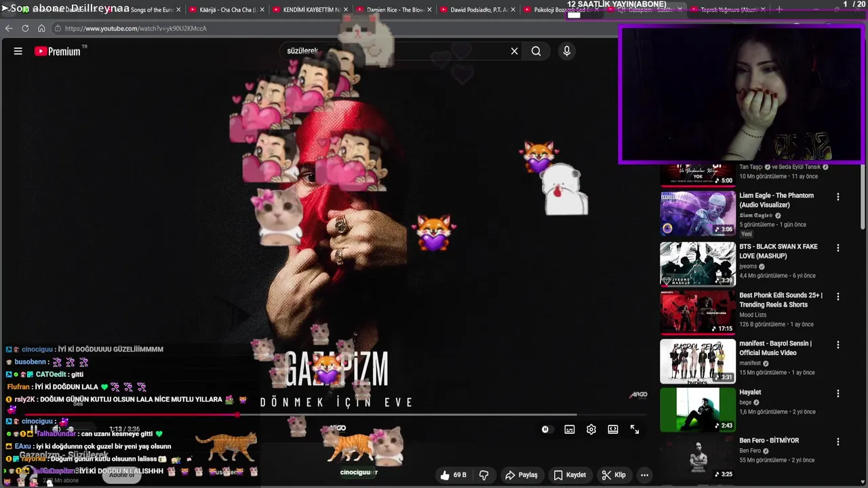Toggle subtitles in the video player
This screenshot has width=868, height=488.
point(570,429)
